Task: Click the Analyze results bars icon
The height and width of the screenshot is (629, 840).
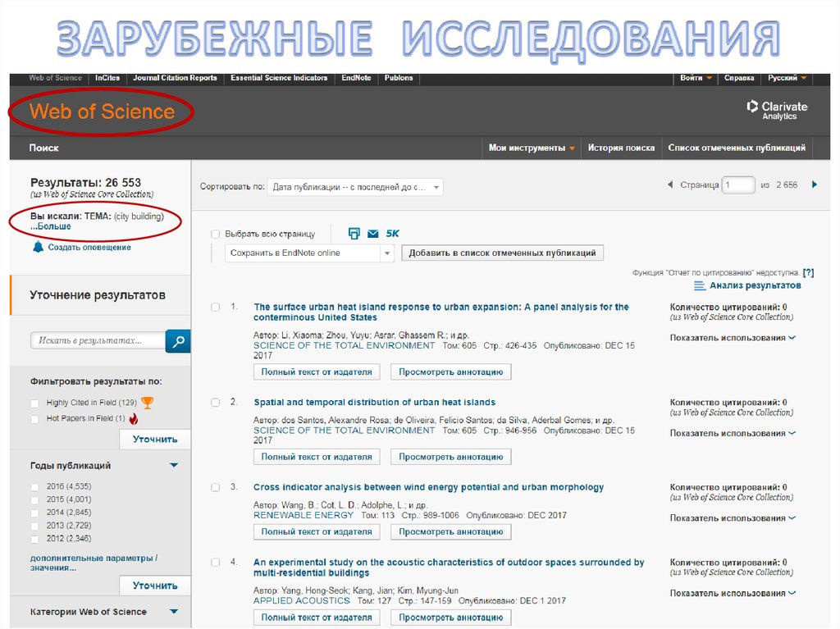Action: tap(700, 285)
